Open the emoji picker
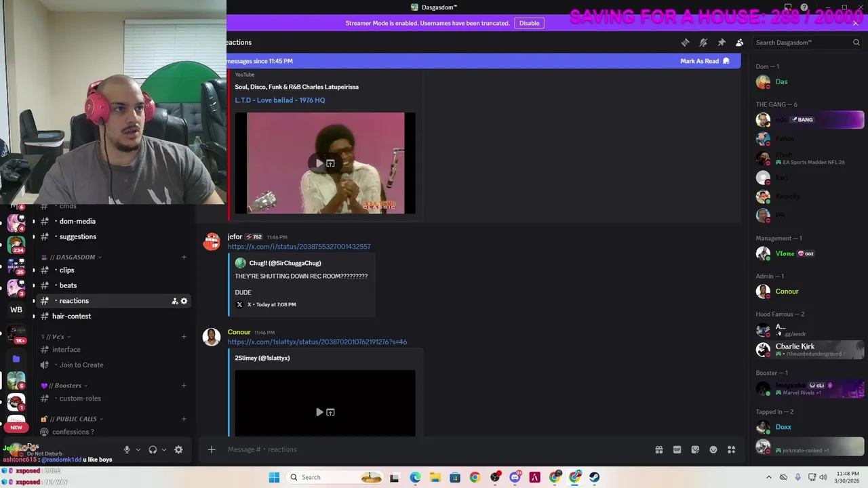Screen dimensions: 868x488 713,449
